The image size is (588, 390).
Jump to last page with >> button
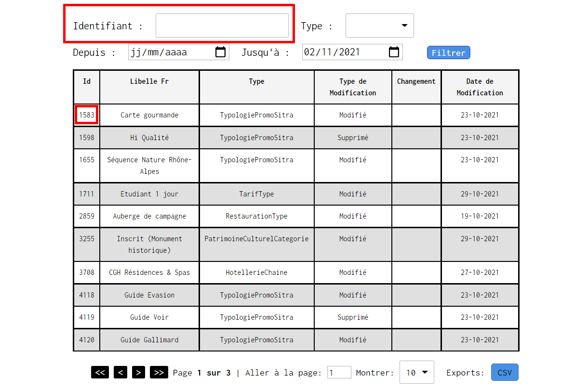point(159,372)
